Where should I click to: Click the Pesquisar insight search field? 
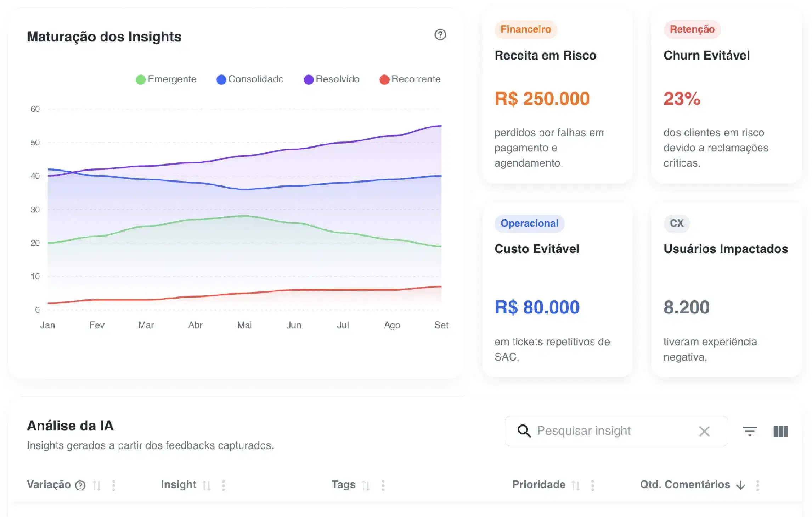[x=602, y=431]
